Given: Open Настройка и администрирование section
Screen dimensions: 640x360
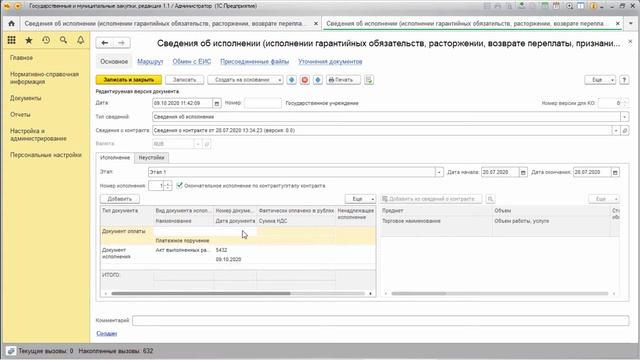Looking at the screenshot, I should point(38,135).
